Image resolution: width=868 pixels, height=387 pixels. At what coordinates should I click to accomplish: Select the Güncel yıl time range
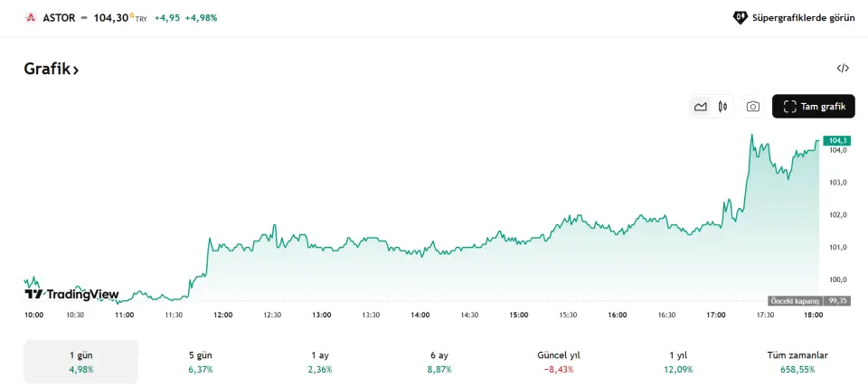[559, 362]
